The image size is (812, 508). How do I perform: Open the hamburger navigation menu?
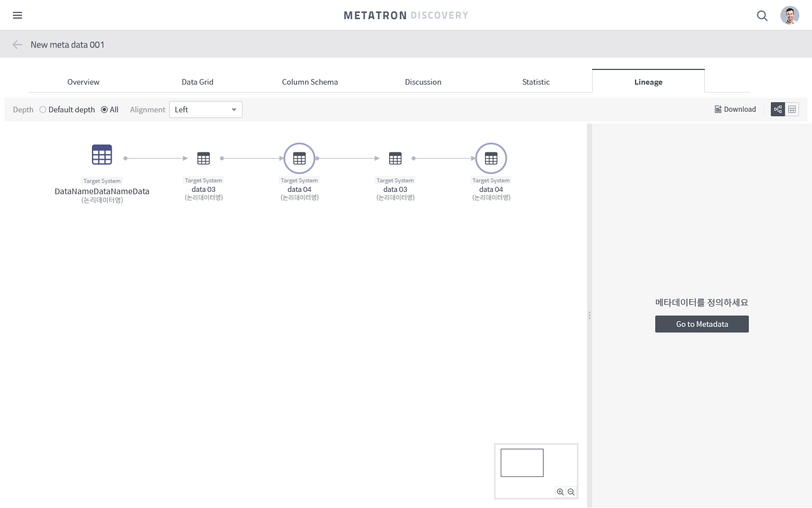(17, 15)
